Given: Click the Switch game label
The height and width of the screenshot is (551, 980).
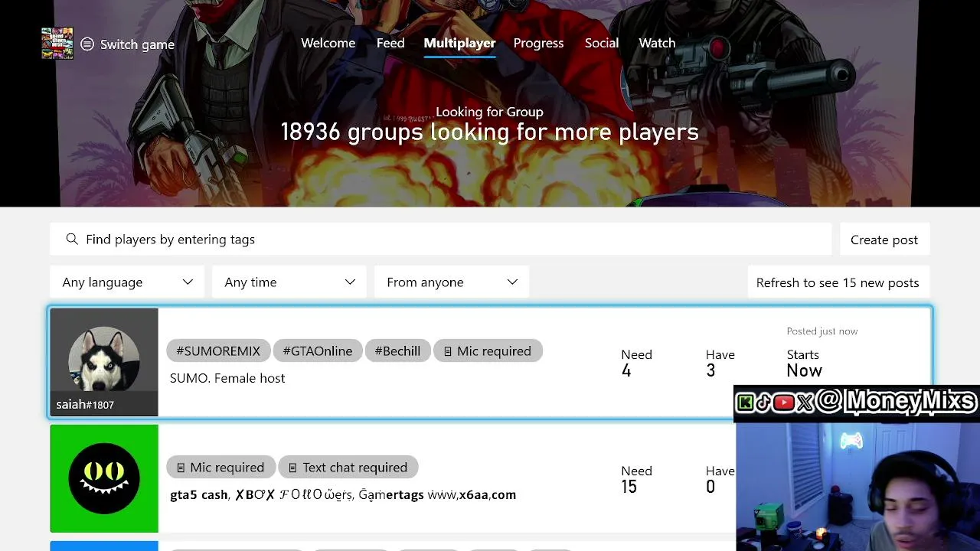Looking at the screenshot, I should 137,44.
